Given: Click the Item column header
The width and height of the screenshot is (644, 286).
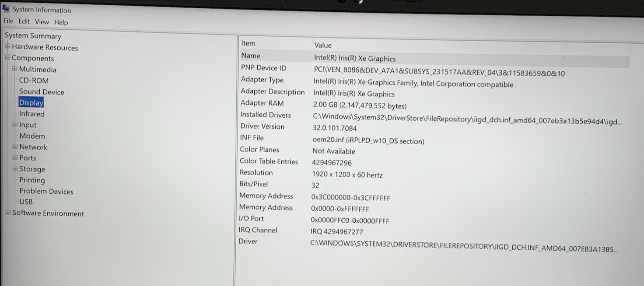Looking at the screenshot, I should (248, 43).
